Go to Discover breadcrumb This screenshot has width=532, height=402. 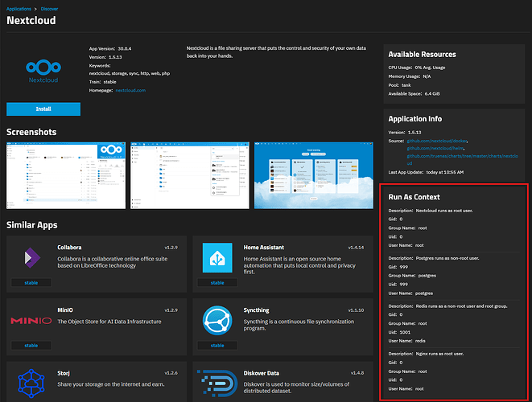49,9
